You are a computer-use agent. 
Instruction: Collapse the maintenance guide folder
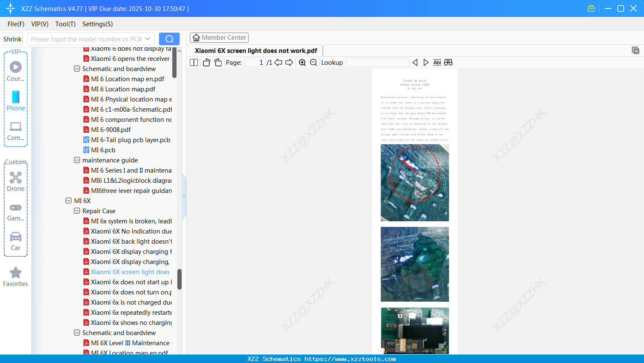(x=77, y=160)
